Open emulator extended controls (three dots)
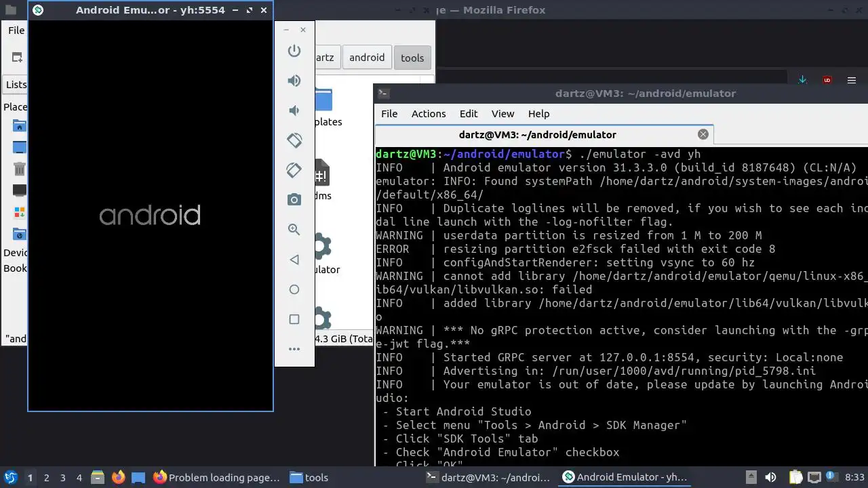868x488 pixels. coord(294,349)
